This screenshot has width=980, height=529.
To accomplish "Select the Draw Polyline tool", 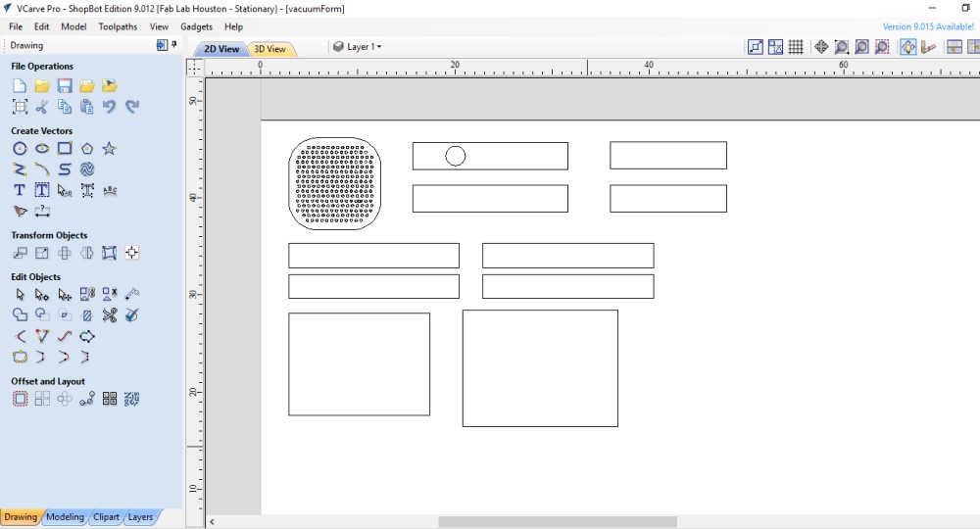I will click(x=20, y=169).
